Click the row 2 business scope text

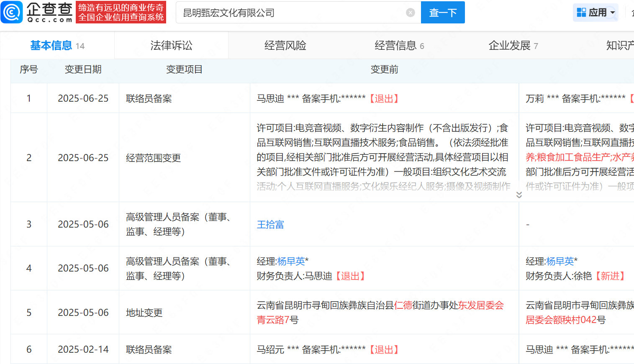(x=383, y=157)
